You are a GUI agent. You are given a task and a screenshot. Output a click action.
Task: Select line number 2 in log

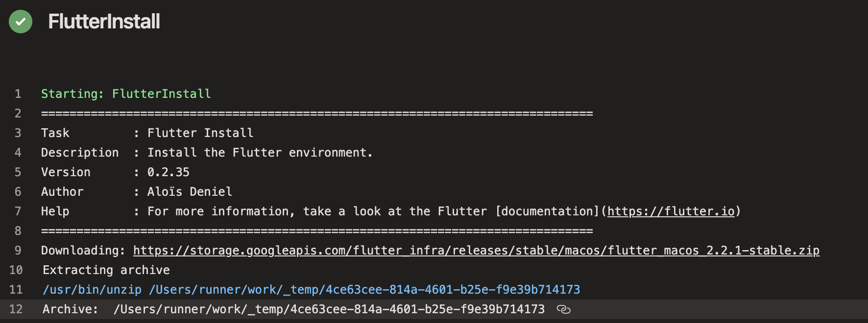[18, 114]
